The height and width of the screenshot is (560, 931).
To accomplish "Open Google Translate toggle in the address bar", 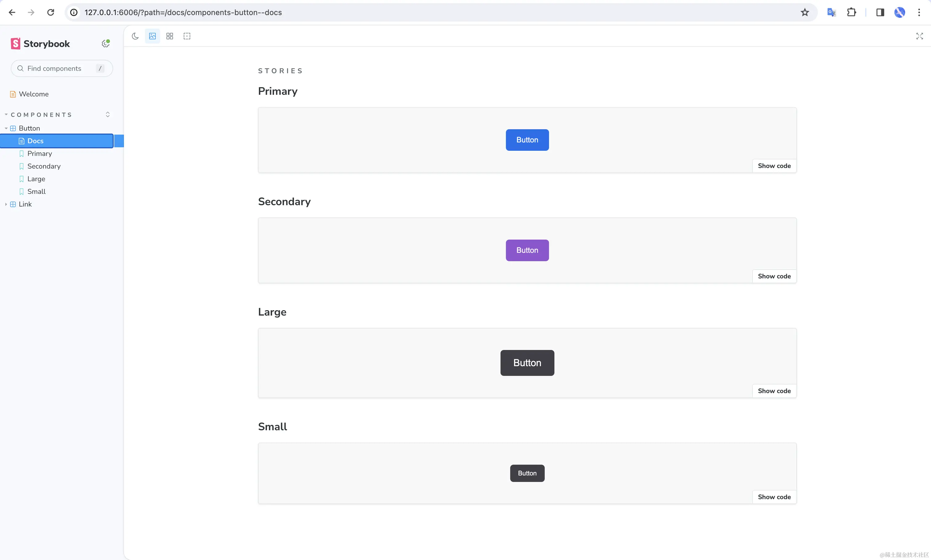I will [x=831, y=12].
